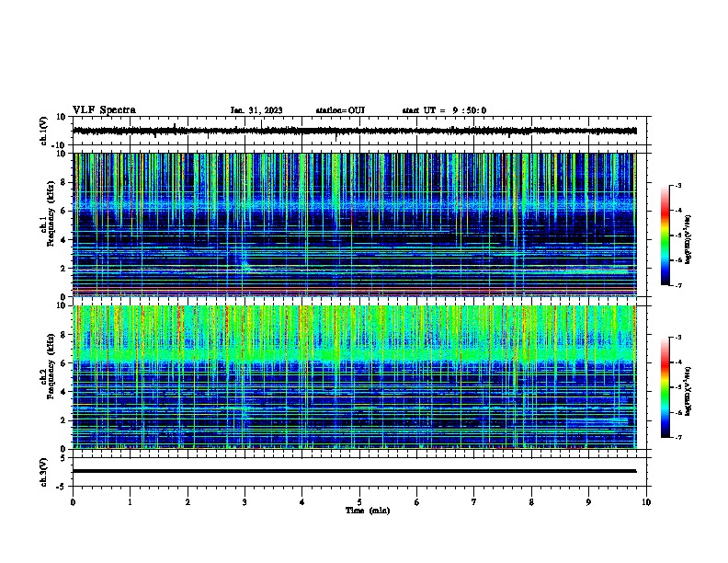Image resolution: width=728 pixels, height=563 pixels.
Task: Click the ch.2 spectrogram color scale bar
Action: coord(665,387)
